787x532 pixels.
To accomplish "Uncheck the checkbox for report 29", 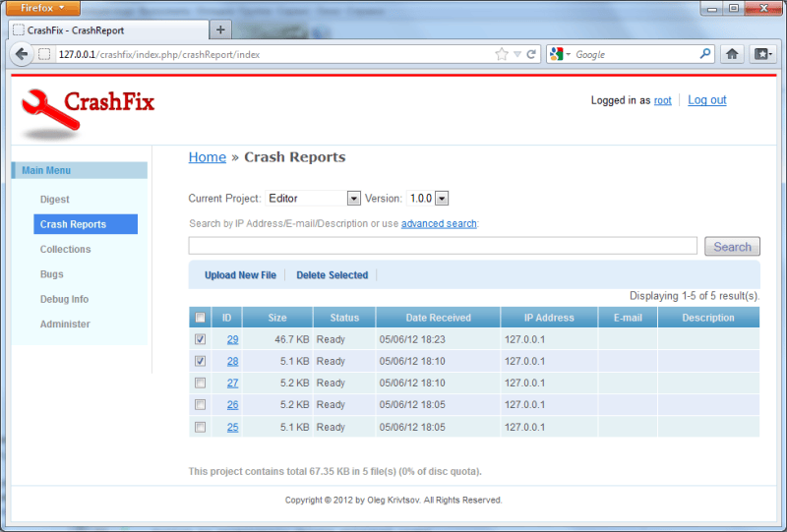I will pos(201,339).
